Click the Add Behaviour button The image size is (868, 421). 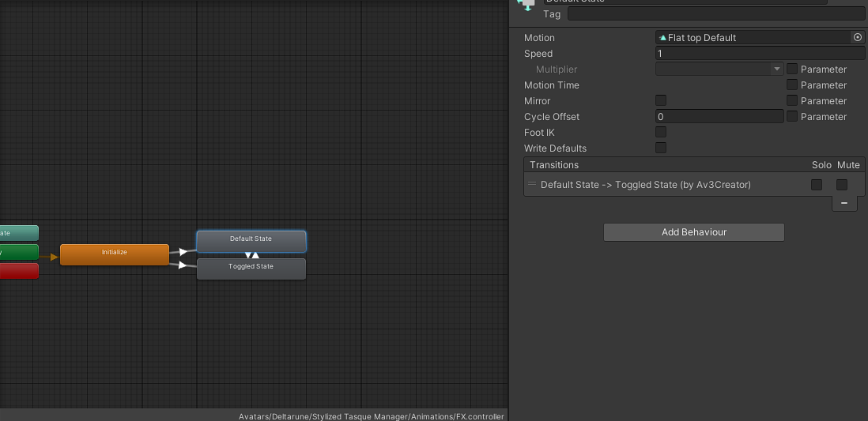coord(693,231)
